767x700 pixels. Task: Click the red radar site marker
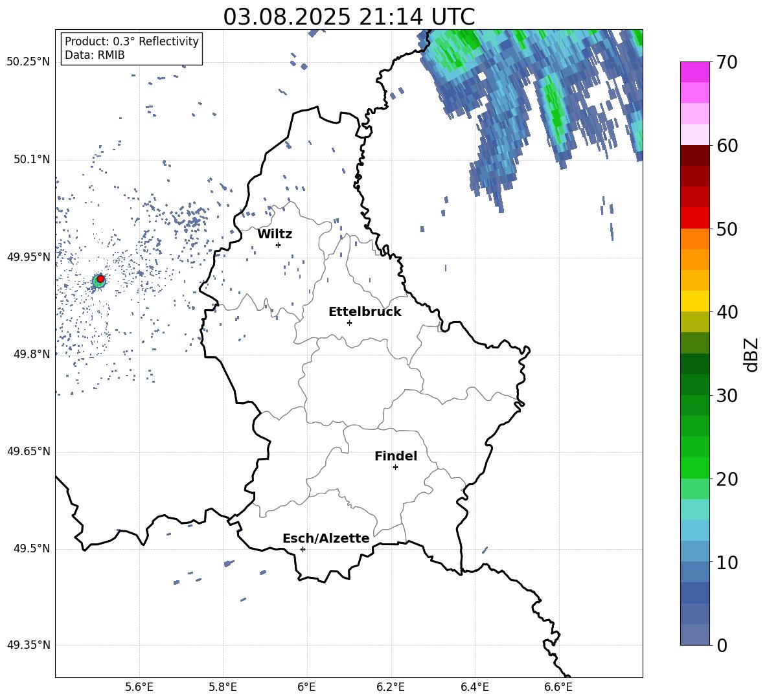point(100,278)
